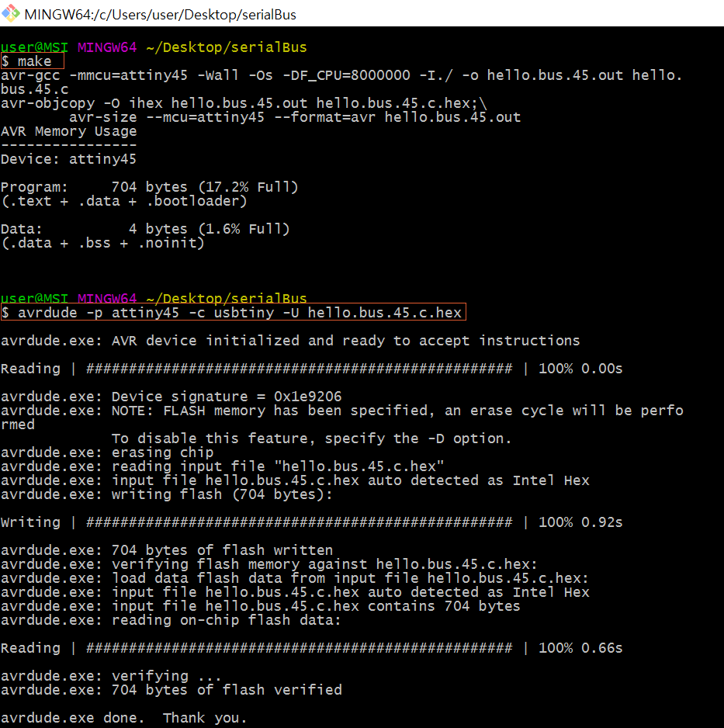Viewport: 724px width, 728px height.
Task: Click 'Device: attiny45' text
Action: coord(69,159)
